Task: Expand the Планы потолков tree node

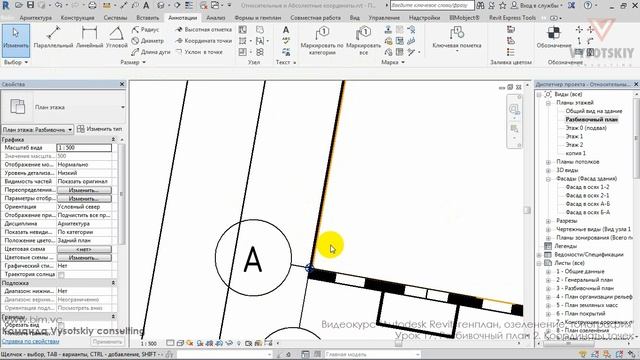Action: click(x=548, y=162)
